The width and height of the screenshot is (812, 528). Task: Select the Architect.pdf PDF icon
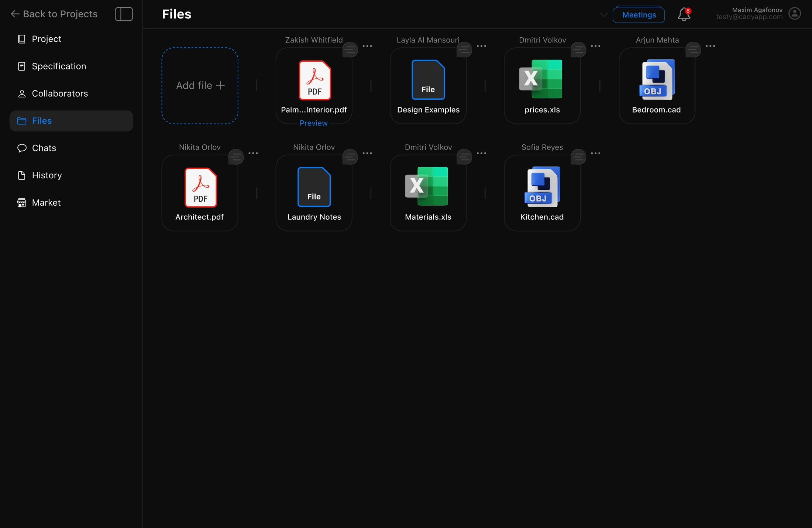200,187
